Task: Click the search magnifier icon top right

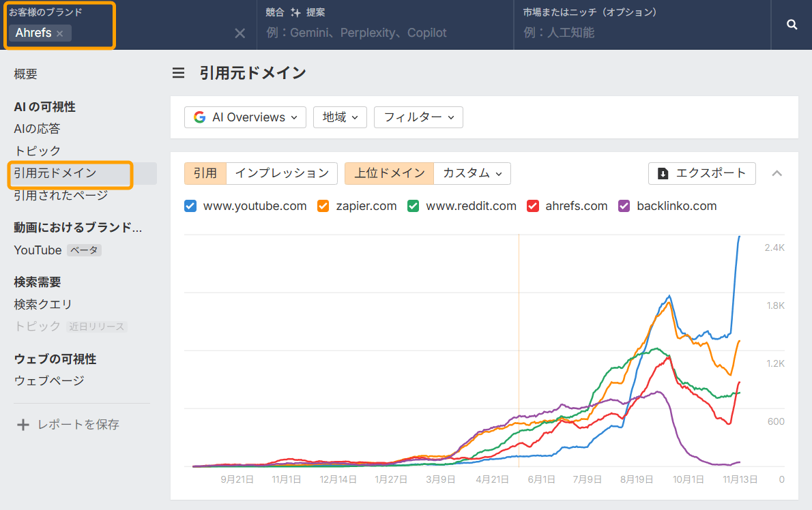Action: (792, 25)
